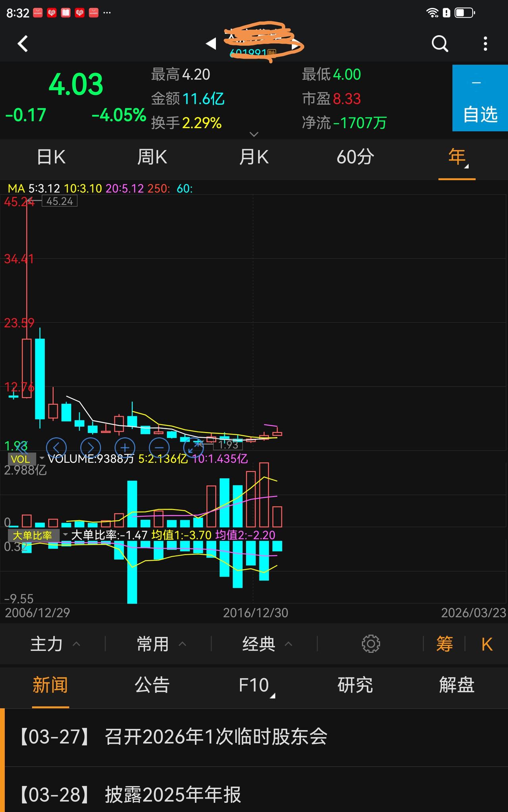The height and width of the screenshot is (812, 508).
Task: Switch to 日K chart tab
Action: [x=51, y=157]
